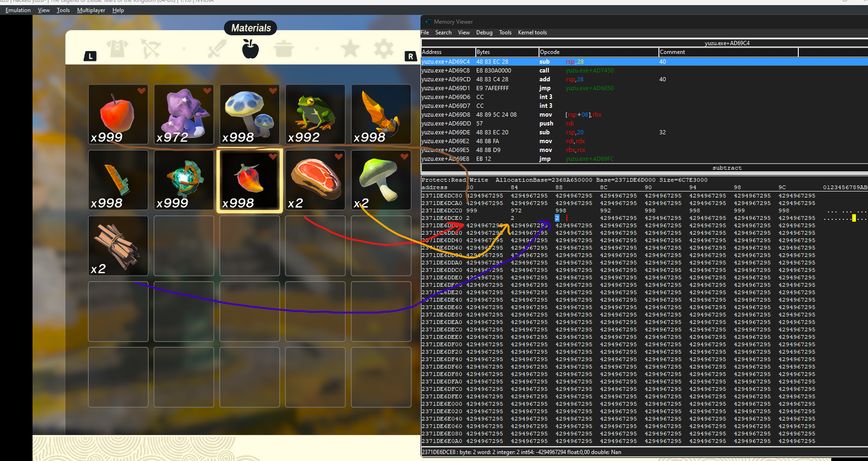The image size is (868, 461).
Task: Click the hex value 999 in row 2371DE6DCC0
Action: 472,211
